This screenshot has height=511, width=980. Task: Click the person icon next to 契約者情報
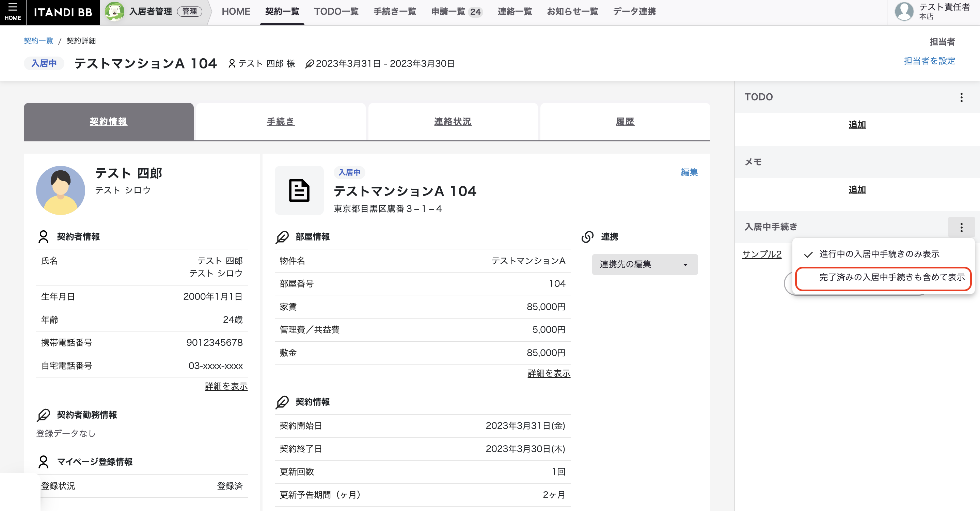[43, 237]
